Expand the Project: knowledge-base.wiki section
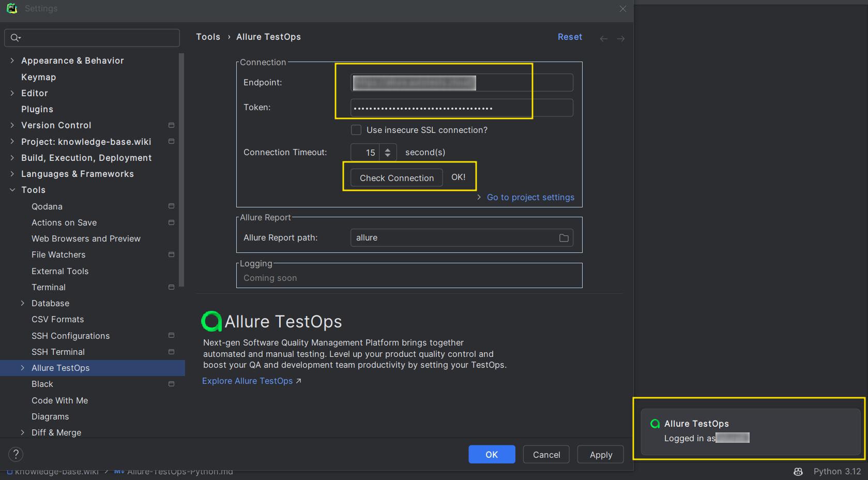 pos(12,141)
